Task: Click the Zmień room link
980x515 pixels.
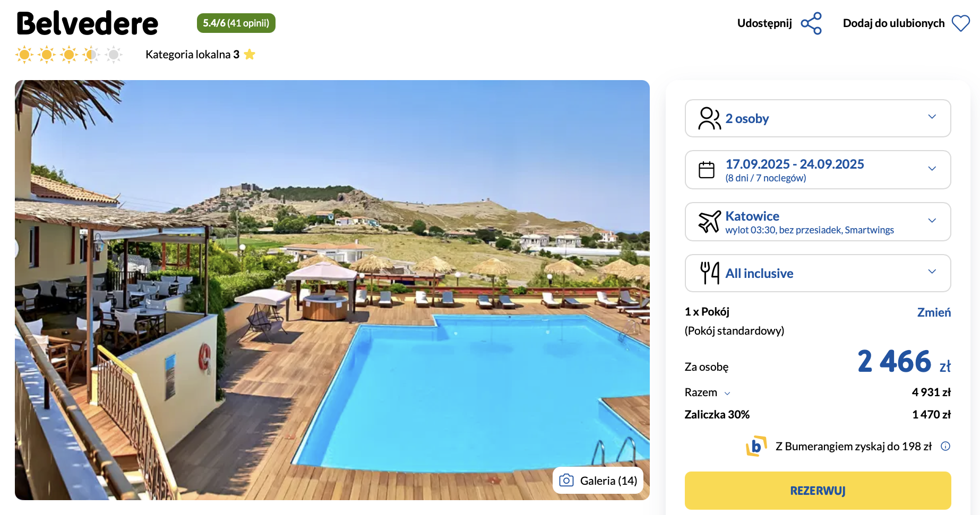Action: pyautogui.click(x=933, y=312)
